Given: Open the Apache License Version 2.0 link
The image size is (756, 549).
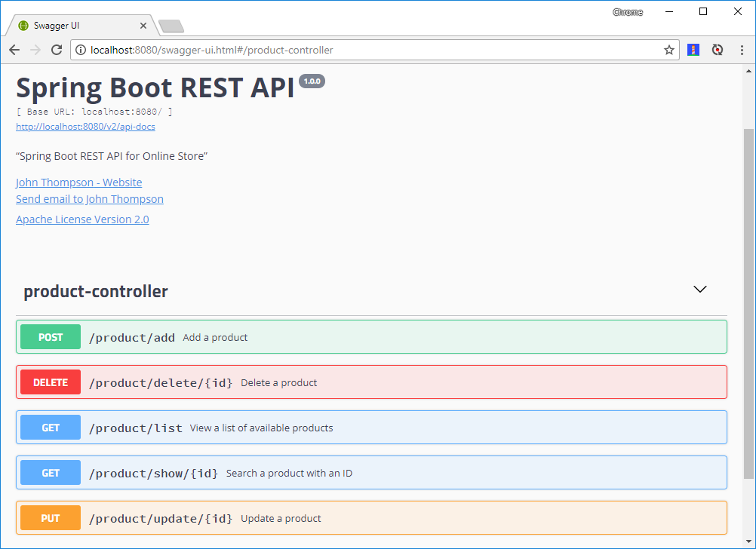Looking at the screenshot, I should point(82,219).
